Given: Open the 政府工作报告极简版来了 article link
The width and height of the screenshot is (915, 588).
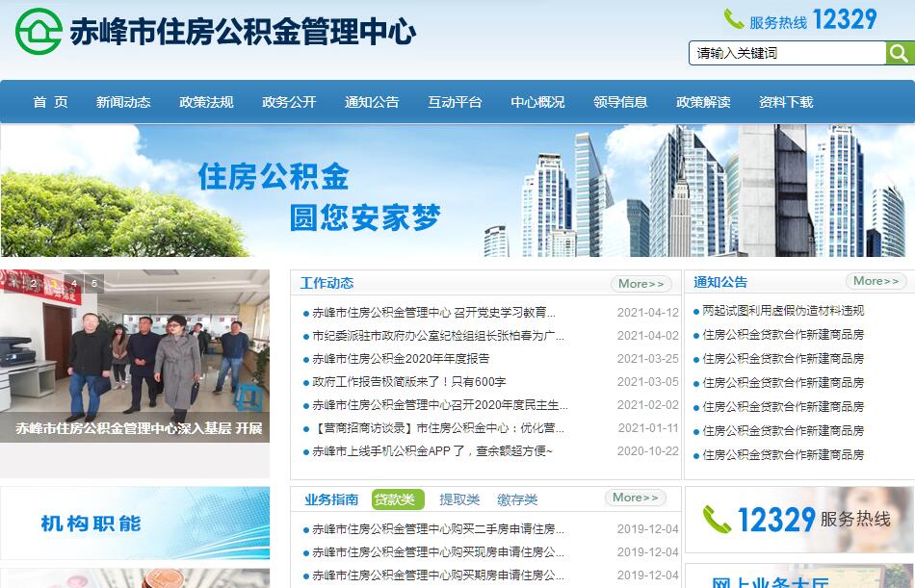Looking at the screenshot, I should [408, 382].
